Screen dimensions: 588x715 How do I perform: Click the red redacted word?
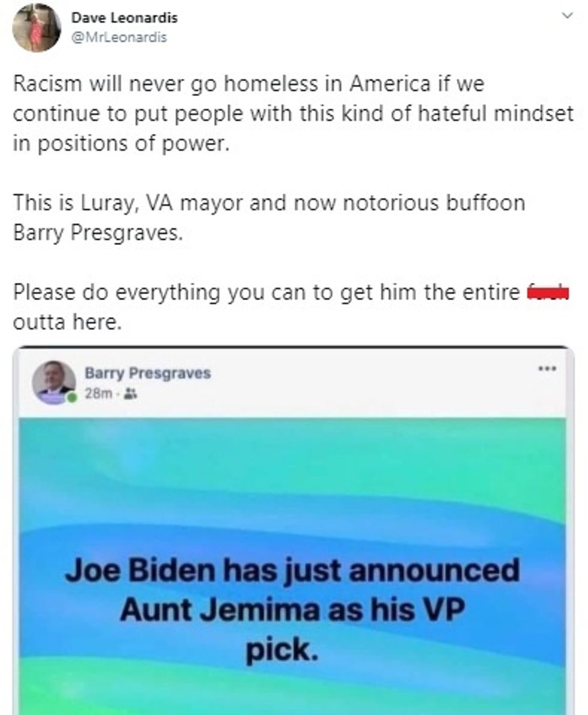547,292
